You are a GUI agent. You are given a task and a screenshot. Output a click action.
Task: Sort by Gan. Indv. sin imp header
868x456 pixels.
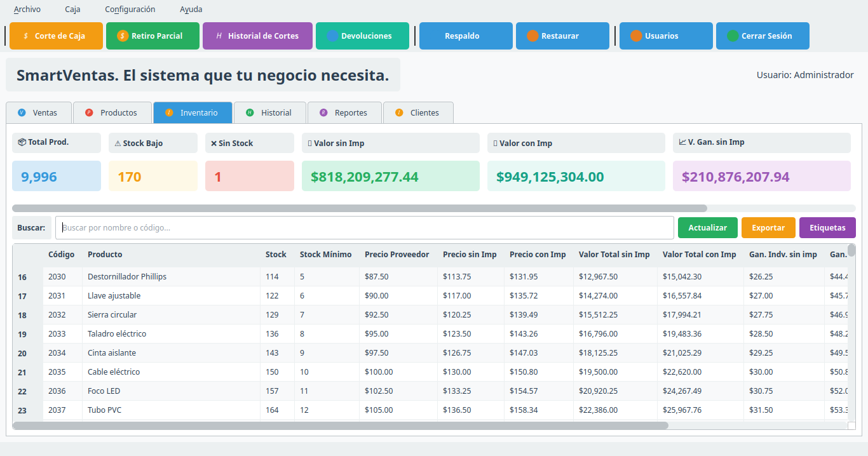[x=783, y=254]
